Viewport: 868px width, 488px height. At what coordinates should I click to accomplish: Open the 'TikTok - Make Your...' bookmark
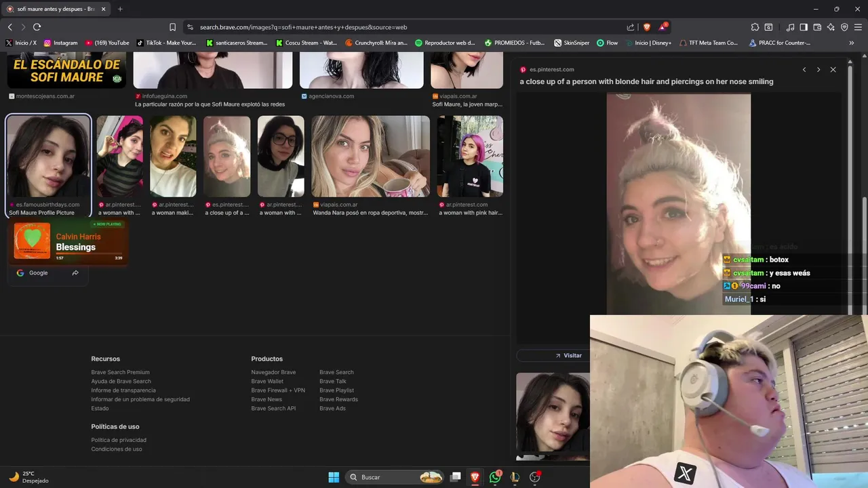point(166,43)
